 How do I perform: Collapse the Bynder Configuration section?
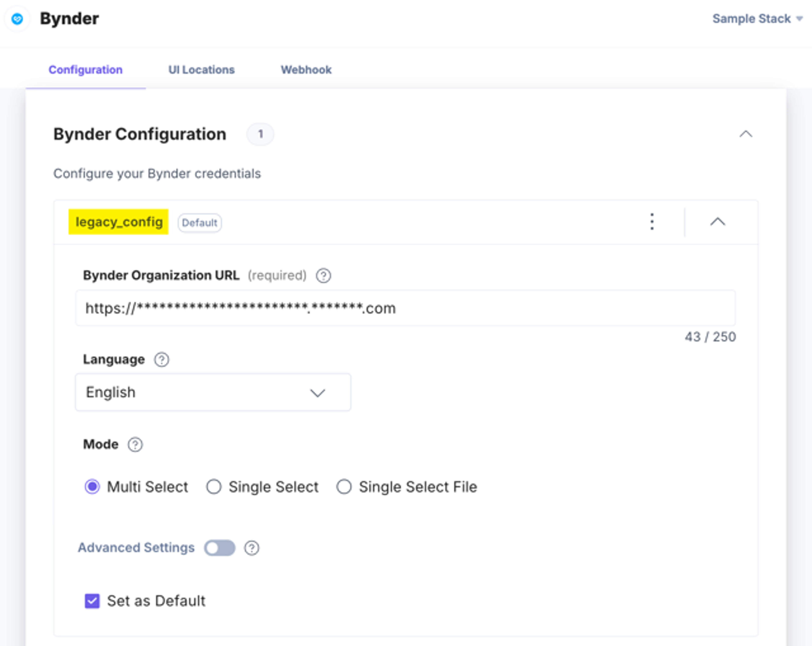[746, 134]
